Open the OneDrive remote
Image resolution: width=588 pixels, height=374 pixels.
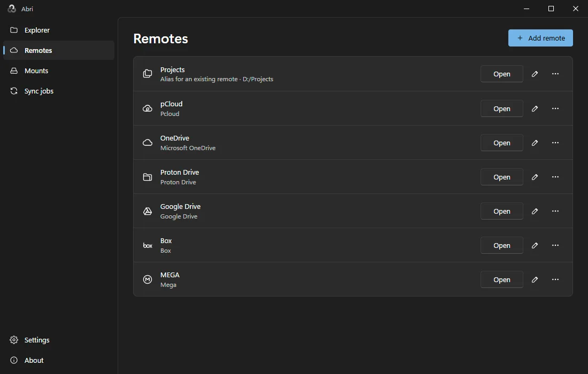(502, 143)
